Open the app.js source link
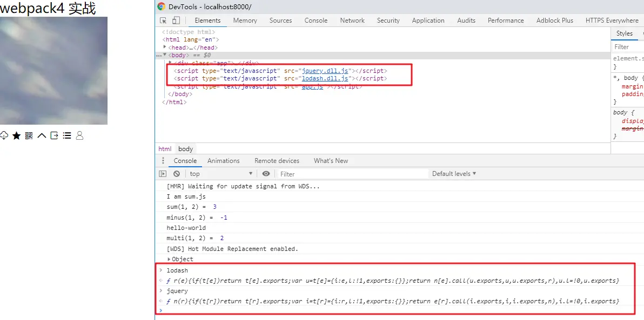 tap(312, 86)
